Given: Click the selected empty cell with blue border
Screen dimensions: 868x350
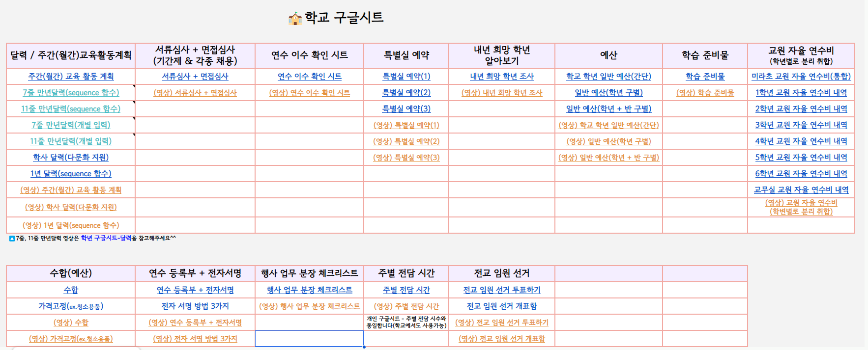Looking at the screenshot, I should point(309,339).
